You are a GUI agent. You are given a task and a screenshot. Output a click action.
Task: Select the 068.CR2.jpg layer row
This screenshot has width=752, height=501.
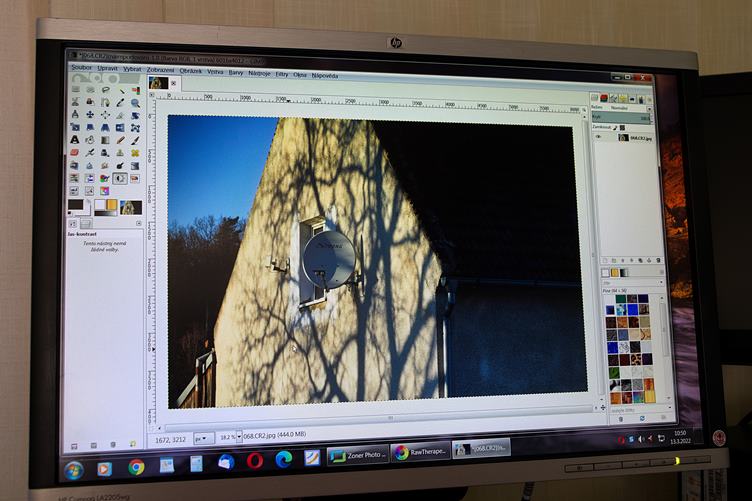[x=625, y=138]
